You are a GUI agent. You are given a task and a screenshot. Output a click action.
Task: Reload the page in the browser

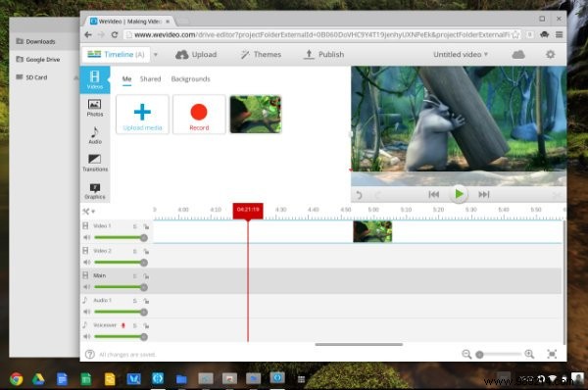coord(115,35)
